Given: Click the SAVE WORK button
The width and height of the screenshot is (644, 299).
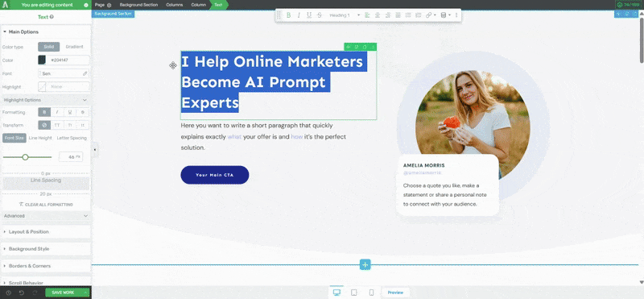Looking at the screenshot, I should point(63,293).
